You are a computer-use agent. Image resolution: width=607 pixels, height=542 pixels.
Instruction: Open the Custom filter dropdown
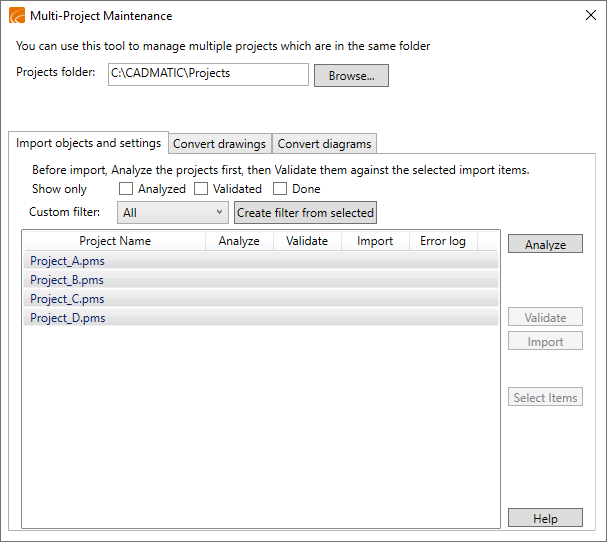click(173, 212)
